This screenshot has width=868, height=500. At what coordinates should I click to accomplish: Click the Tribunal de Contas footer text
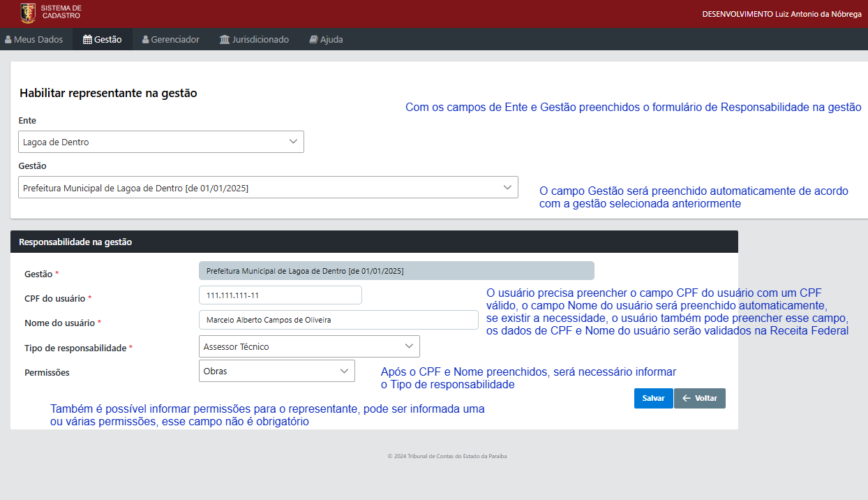447,456
